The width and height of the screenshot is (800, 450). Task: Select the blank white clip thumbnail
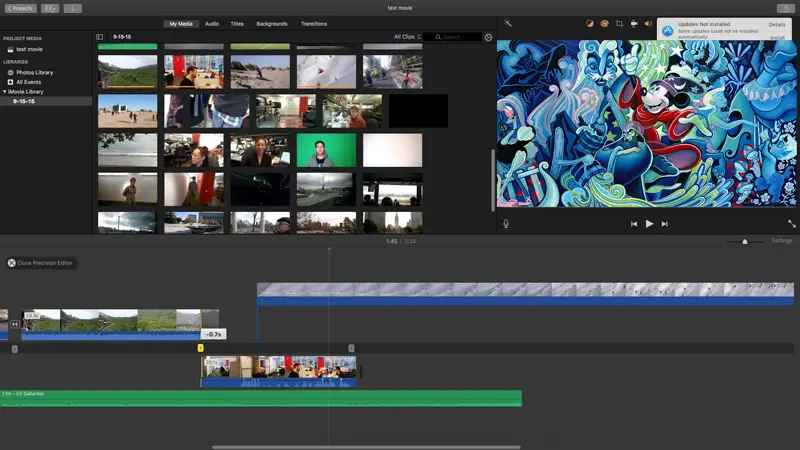pyautogui.click(x=392, y=150)
